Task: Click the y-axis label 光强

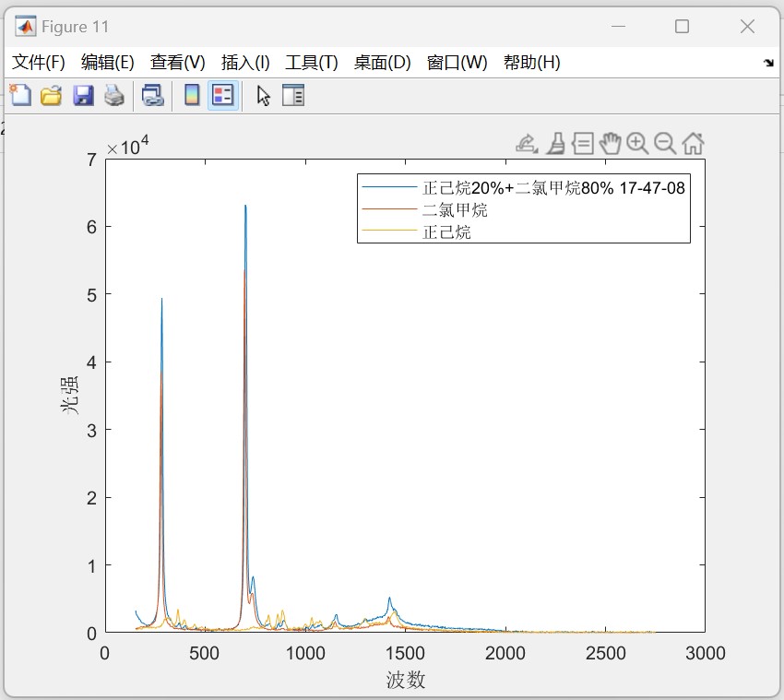Action: [69, 395]
